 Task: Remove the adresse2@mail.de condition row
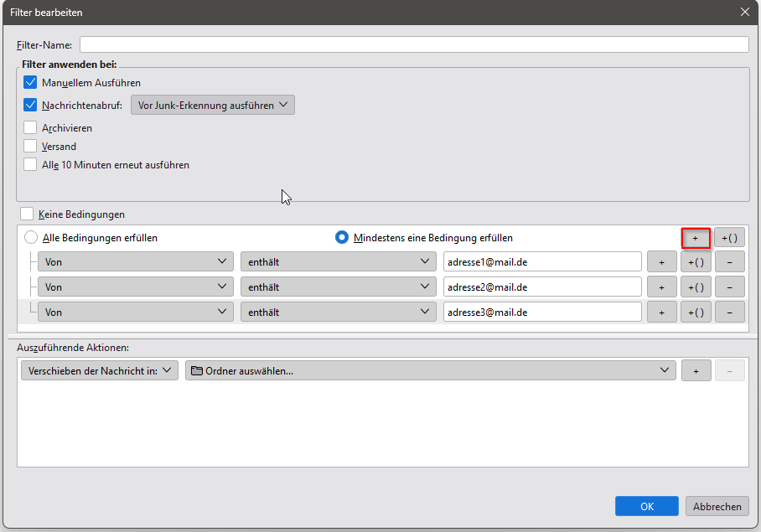[x=729, y=287]
